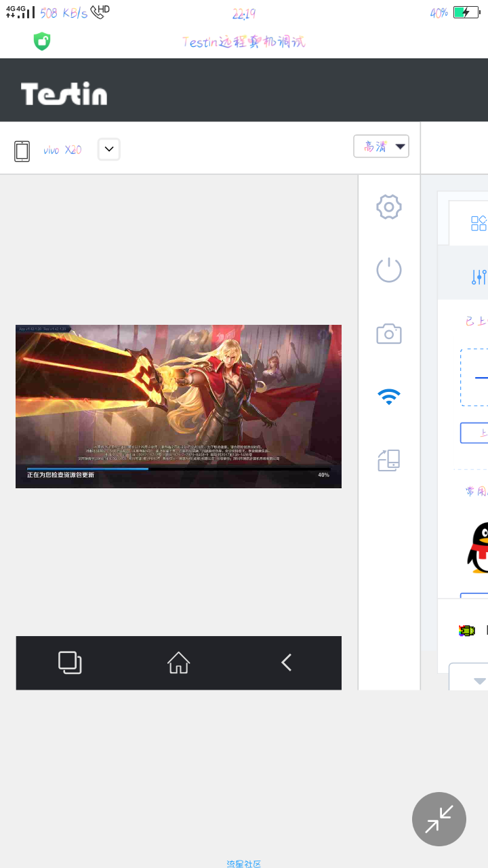Viewport: 488px width, 868px height.
Task: Click the 40% progress text in game
Action: coord(323,475)
